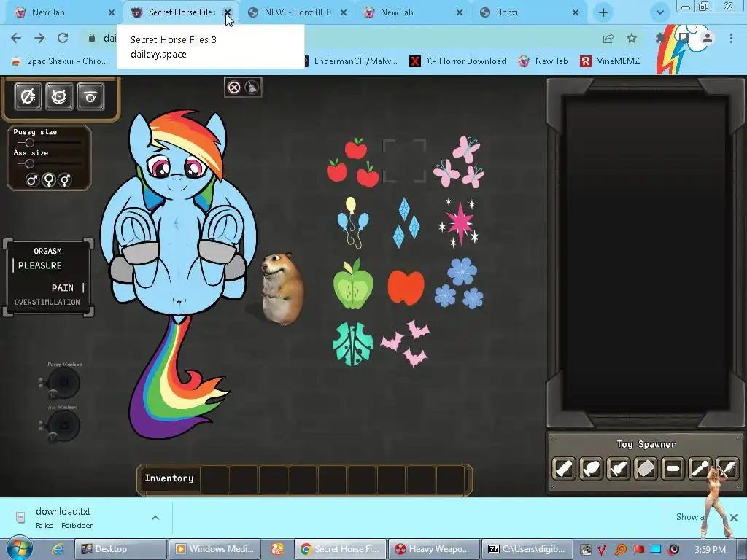
Task: Switch to the Desktop taskbar window
Action: click(121, 549)
